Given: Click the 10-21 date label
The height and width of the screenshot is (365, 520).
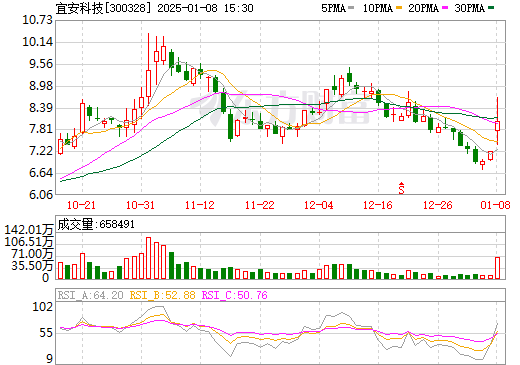Looking at the screenshot, I should pyautogui.click(x=81, y=205).
